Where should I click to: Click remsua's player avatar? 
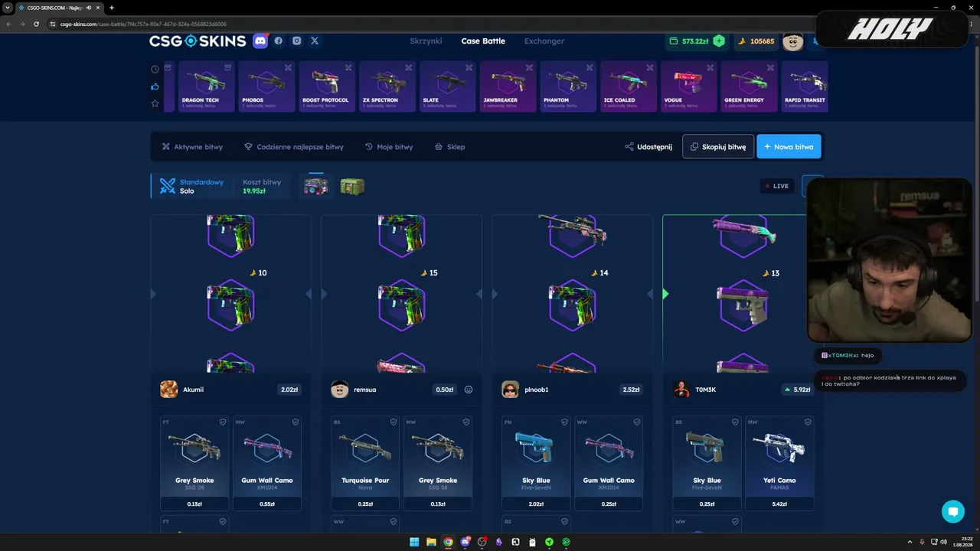339,390
